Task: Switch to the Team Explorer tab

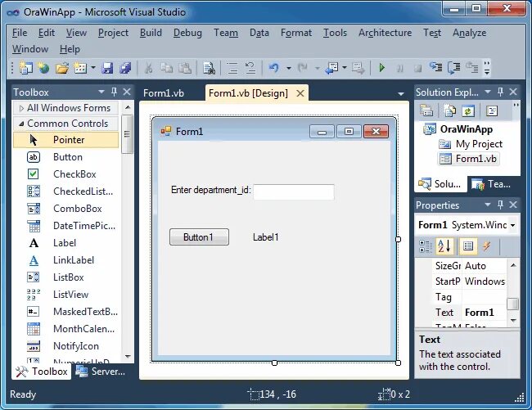Action: coord(493,184)
